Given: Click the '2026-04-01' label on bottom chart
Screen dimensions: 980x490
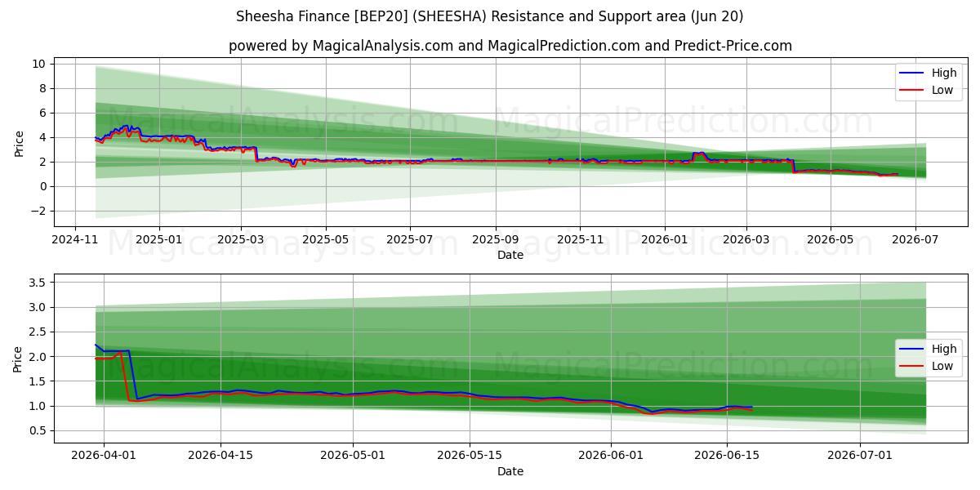Looking at the screenshot, I should pos(104,457).
